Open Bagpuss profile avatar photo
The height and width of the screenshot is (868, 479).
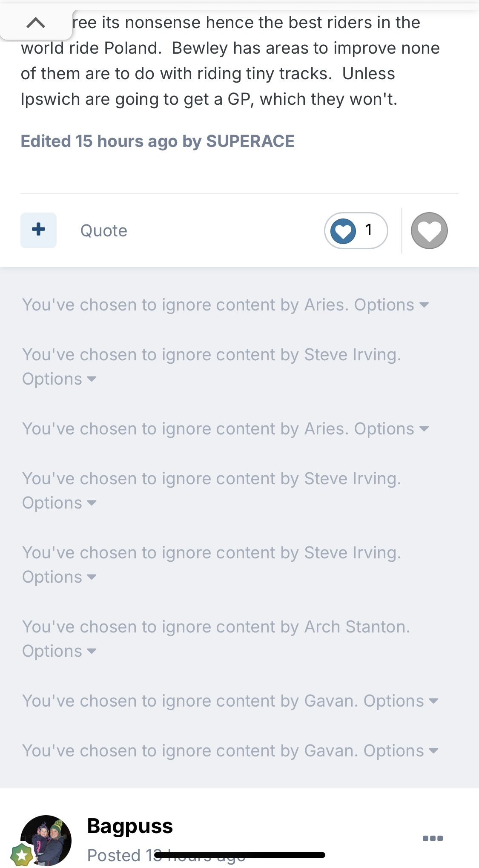coord(47,839)
